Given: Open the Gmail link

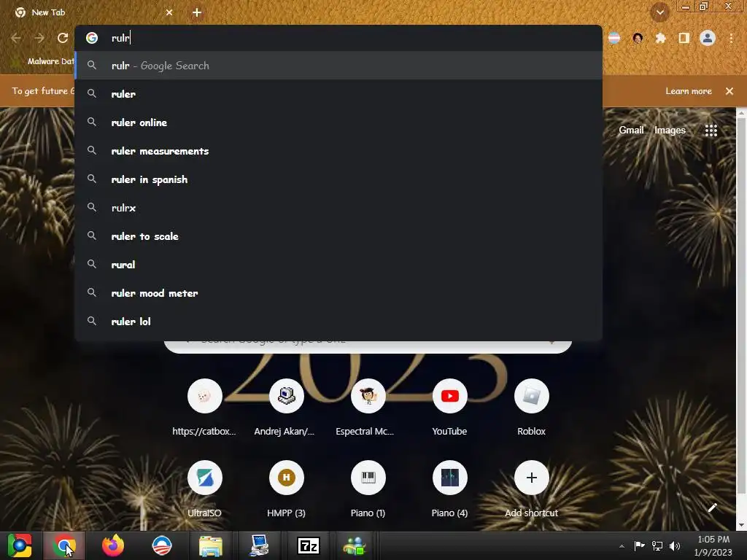Looking at the screenshot, I should point(631,130).
